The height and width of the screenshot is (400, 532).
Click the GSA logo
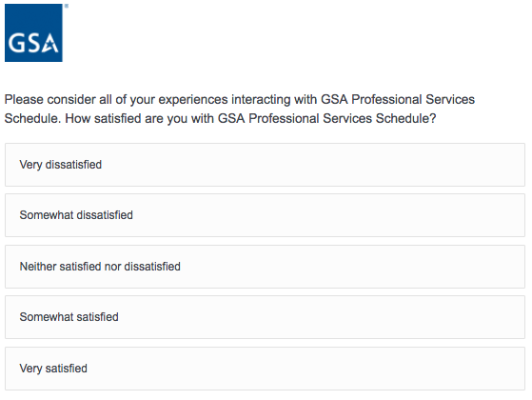click(x=33, y=33)
